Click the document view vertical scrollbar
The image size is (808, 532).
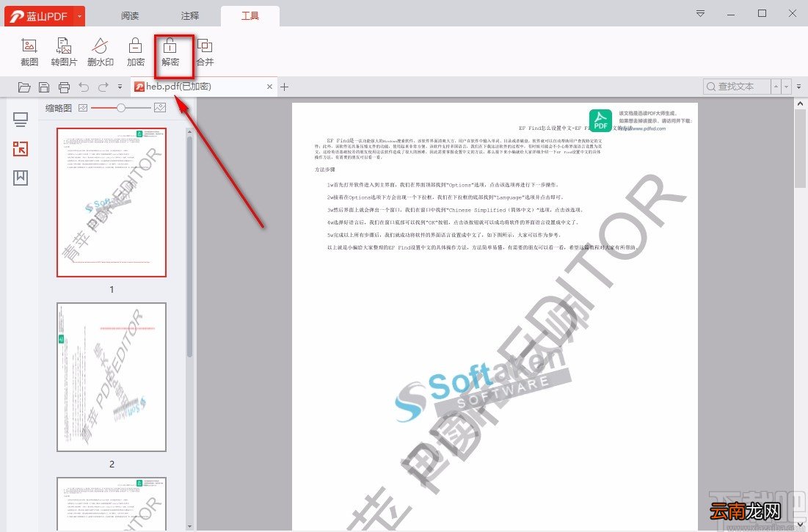click(x=800, y=150)
